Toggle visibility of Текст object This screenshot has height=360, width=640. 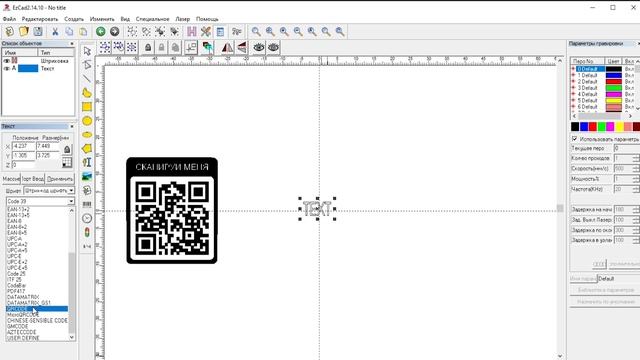7,69
